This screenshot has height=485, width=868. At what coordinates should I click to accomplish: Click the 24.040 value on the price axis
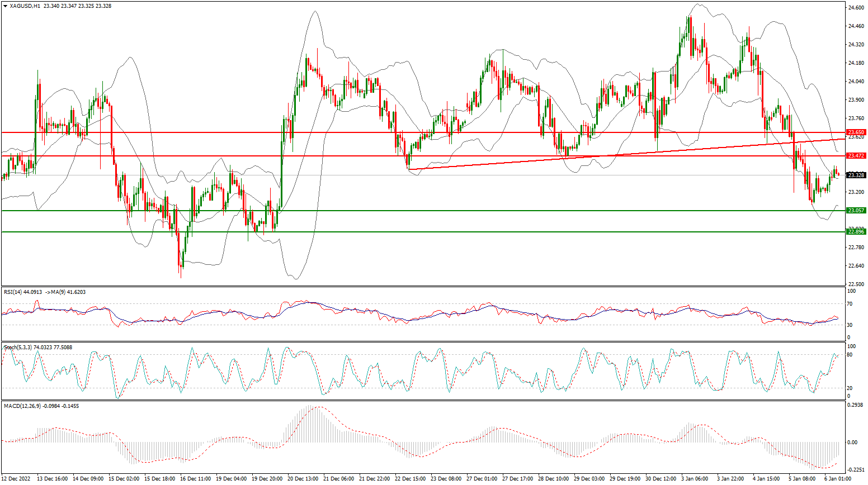856,81
